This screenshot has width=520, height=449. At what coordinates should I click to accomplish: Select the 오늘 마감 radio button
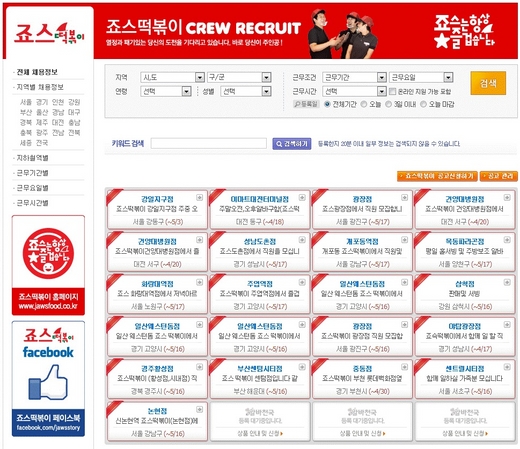[423, 104]
